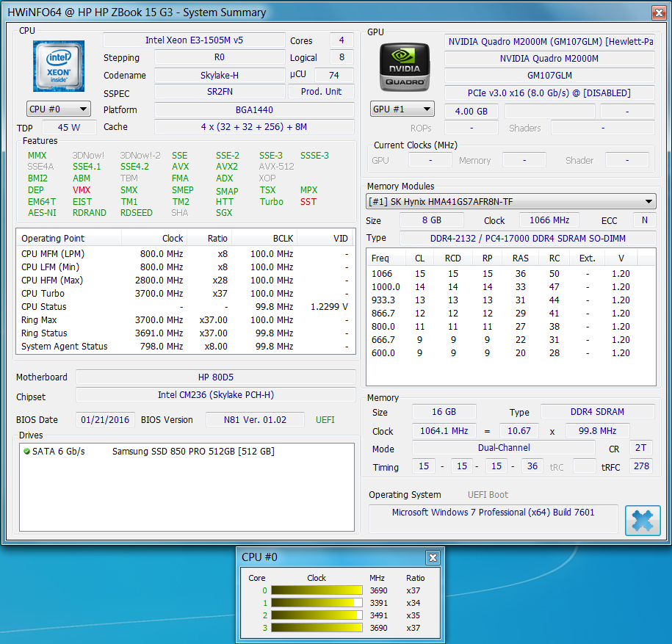This screenshot has width=672, height=644.
Task: Select the Samsung SSD 850 PRO drive entry
Action: tap(192, 452)
